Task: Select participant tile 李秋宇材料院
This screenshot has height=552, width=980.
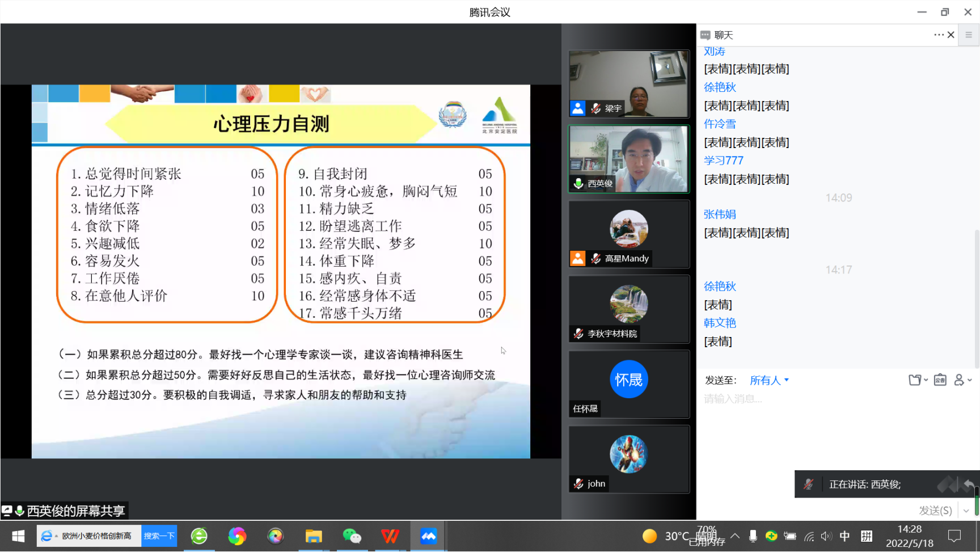Action: pos(629,309)
